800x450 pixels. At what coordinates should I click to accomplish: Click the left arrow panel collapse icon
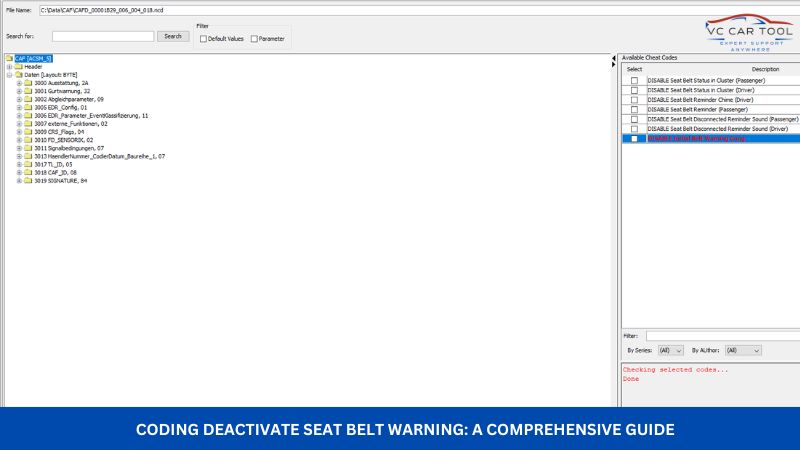[x=614, y=60]
